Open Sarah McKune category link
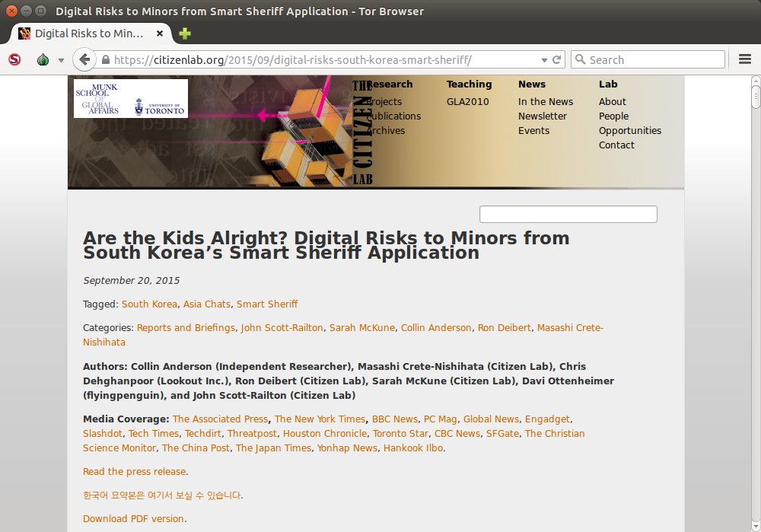 (x=362, y=327)
